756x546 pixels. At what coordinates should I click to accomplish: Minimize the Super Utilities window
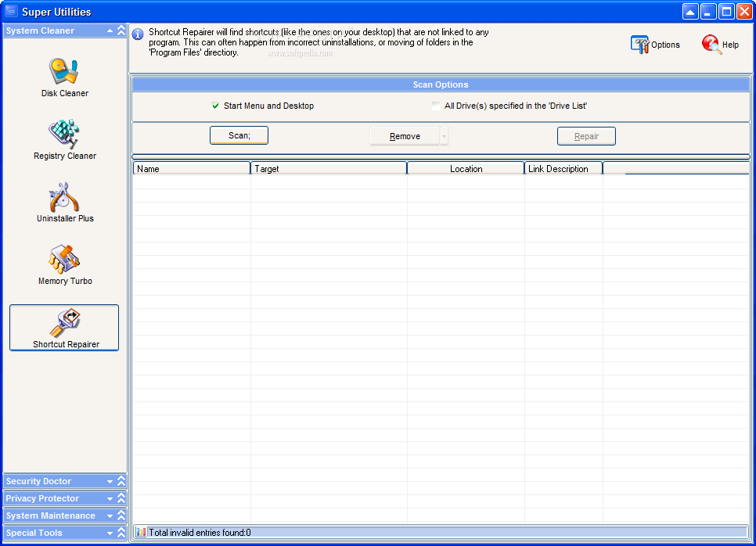pyautogui.click(x=707, y=12)
